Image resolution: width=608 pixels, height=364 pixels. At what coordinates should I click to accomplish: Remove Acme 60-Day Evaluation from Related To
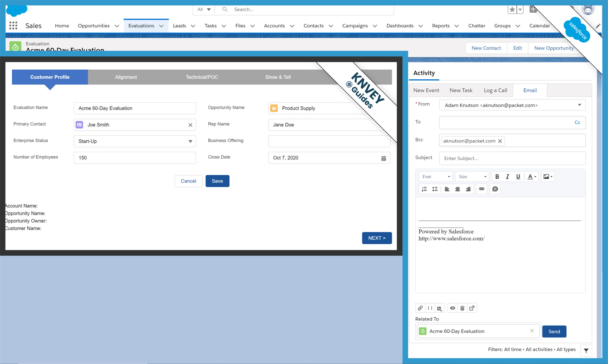click(x=532, y=331)
